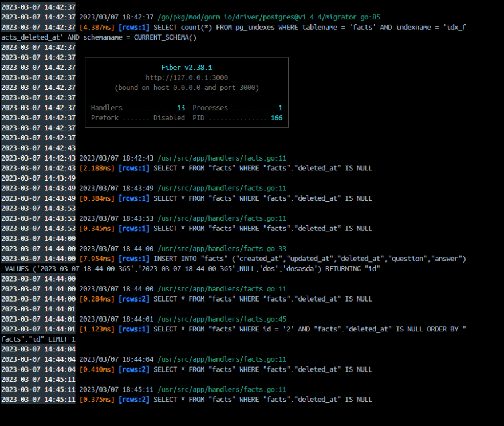504x426 pixels.
Task: Click the VALUES line with 'dos','dosasda'
Action: pos(192,269)
